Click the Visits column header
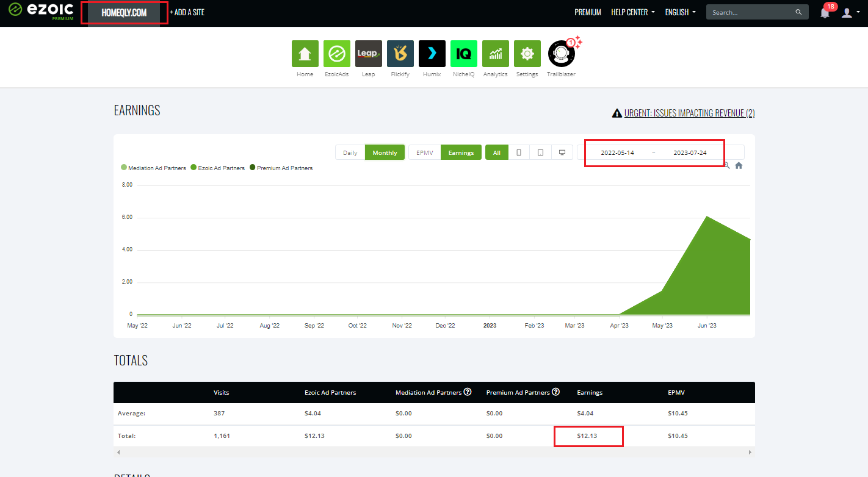The width and height of the screenshot is (868, 477). (x=222, y=392)
